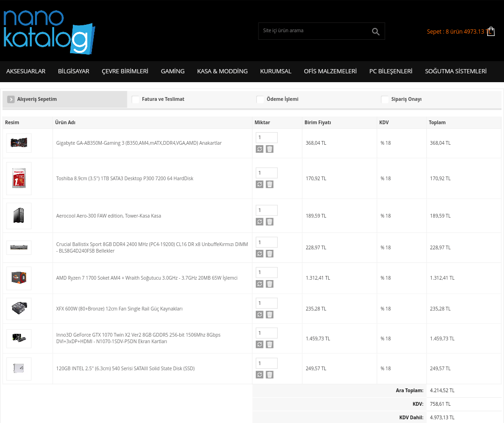504x423 pixels.
Task: Edit quantity field for XFX 600W PSU
Action: click(x=266, y=303)
